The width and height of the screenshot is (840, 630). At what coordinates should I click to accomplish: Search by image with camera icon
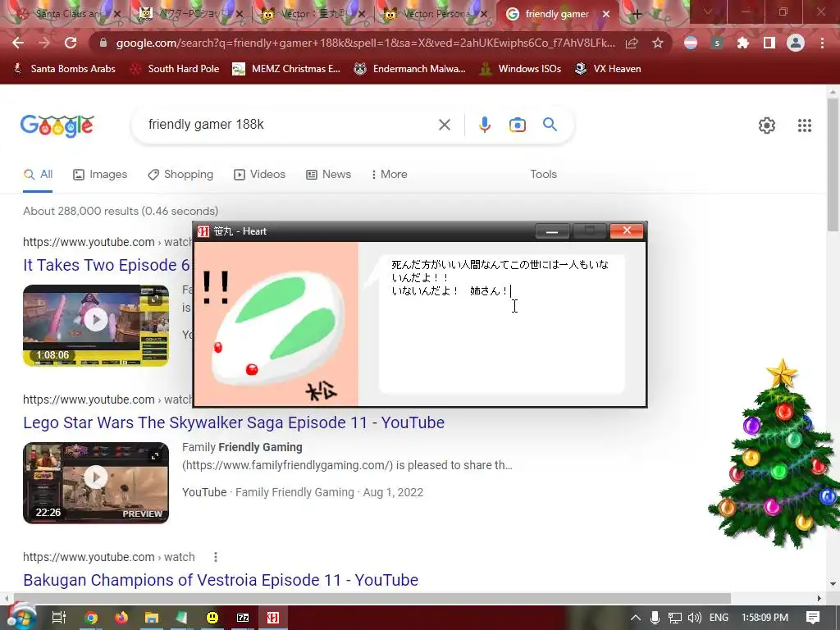click(x=517, y=125)
